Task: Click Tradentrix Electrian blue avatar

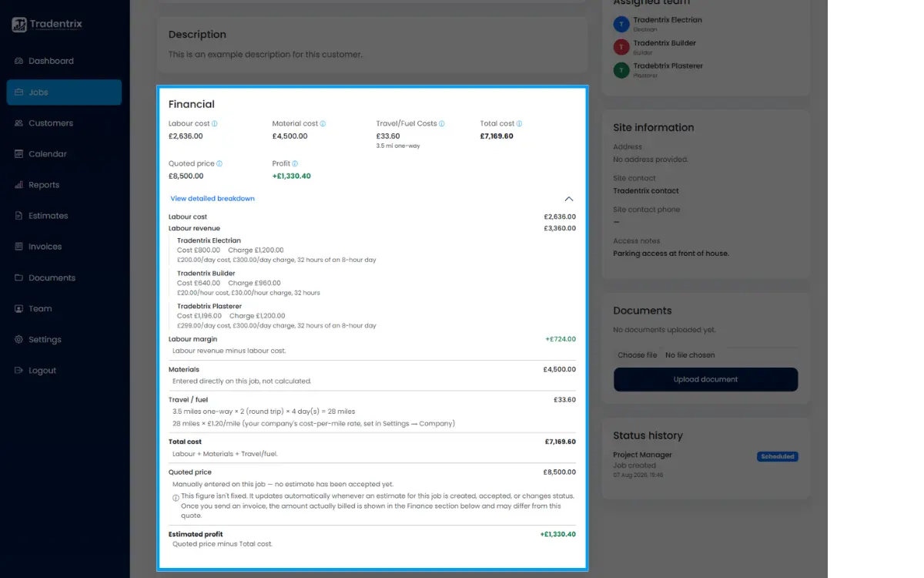Action: pos(621,25)
